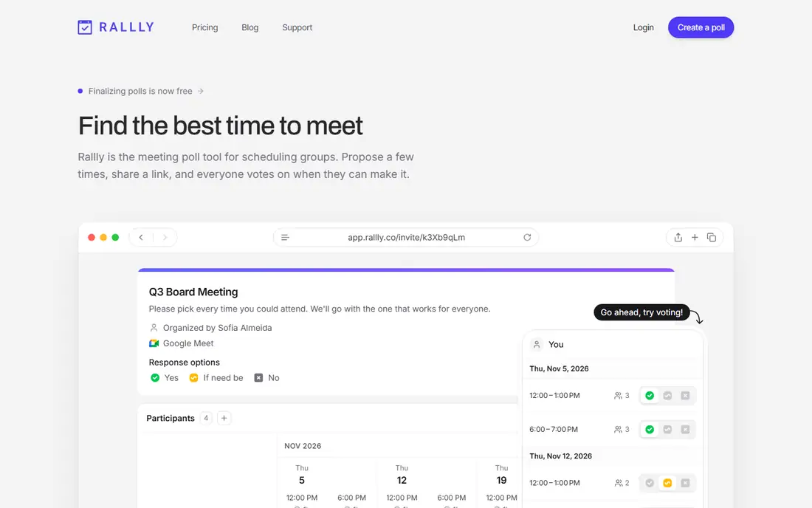
Task: Vote No for Nov 5 6:00–7:00 PM
Action: 685,429
